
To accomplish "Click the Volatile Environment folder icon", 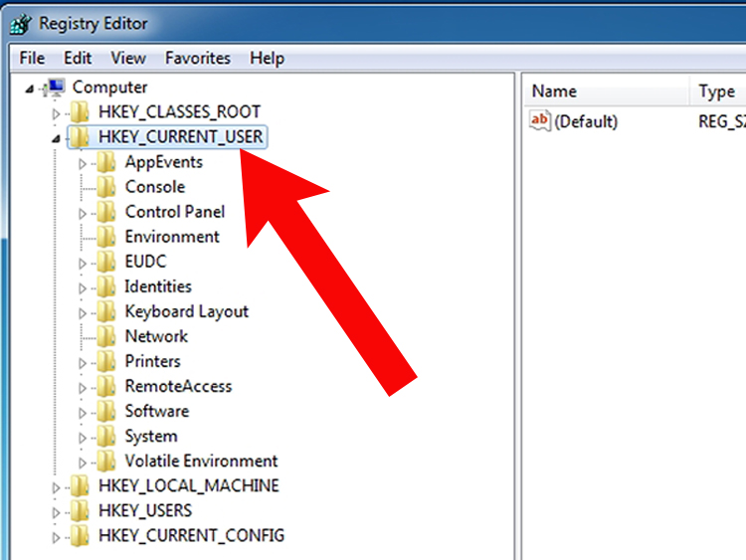I will tap(106, 462).
